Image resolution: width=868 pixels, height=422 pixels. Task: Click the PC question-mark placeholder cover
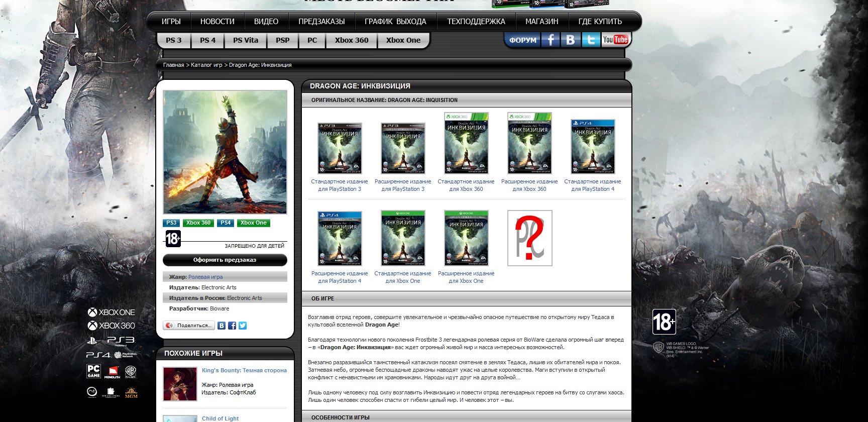529,238
